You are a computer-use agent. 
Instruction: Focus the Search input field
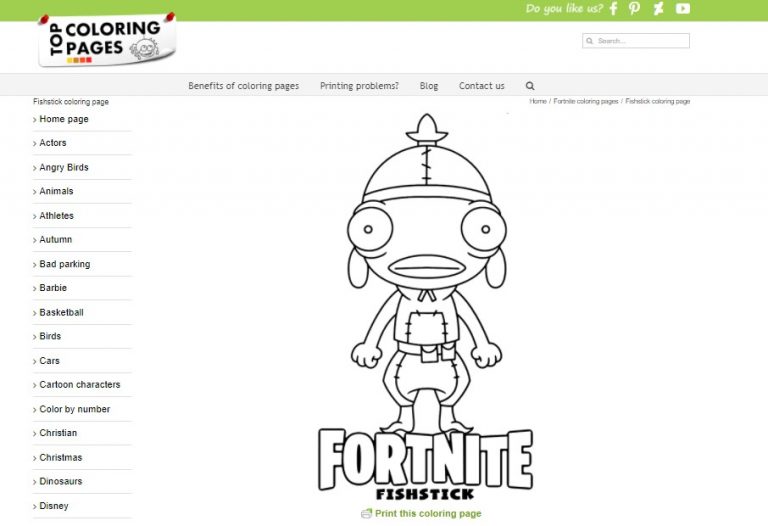[x=636, y=41]
